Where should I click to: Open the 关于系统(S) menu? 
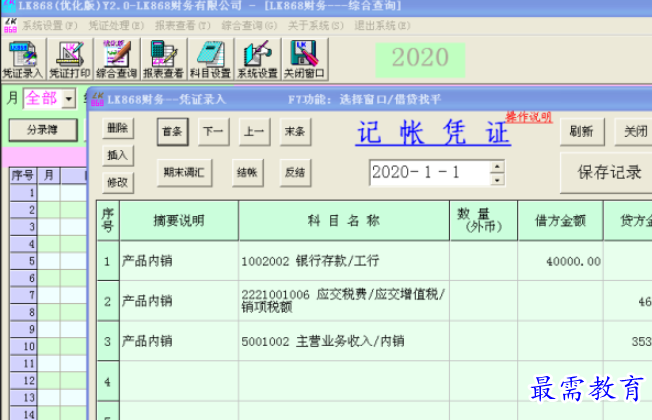point(316,26)
